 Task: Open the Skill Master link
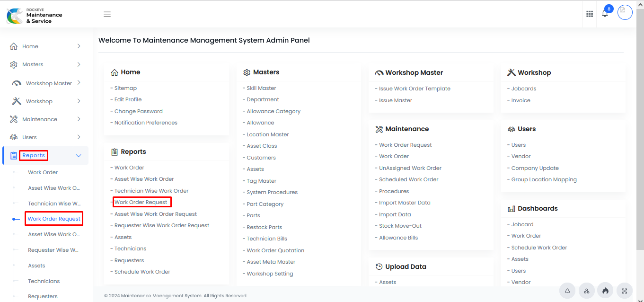tap(261, 88)
